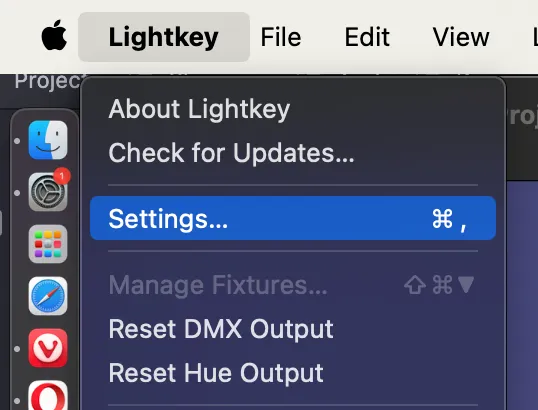Close the open Lightkey application menu
538x410 pixels.
164,37
